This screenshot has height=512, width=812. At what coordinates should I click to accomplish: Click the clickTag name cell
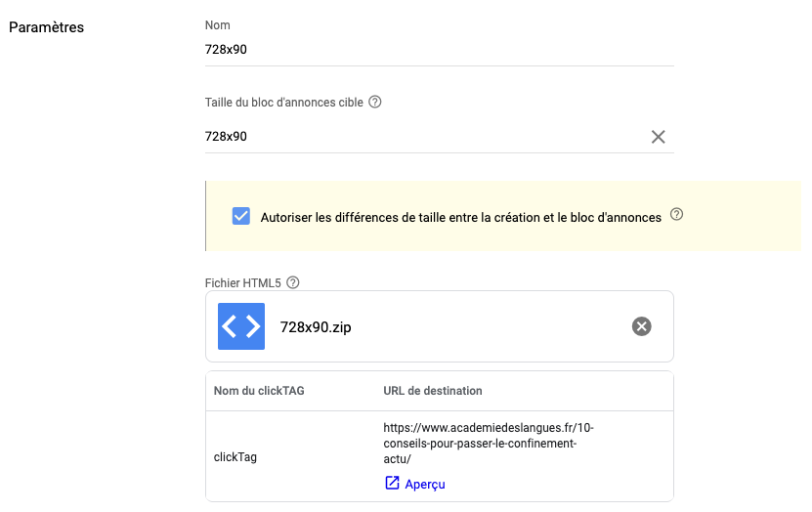pyautogui.click(x=235, y=457)
